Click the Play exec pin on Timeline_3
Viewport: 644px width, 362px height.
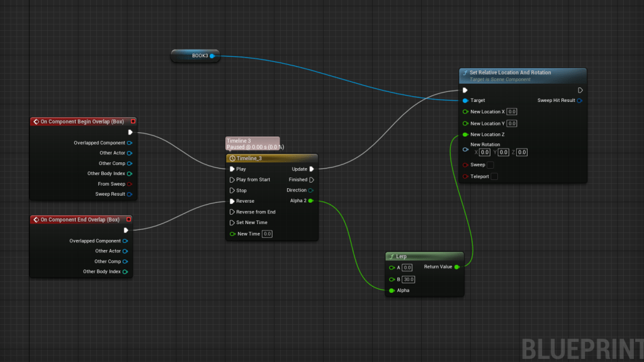click(232, 169)
